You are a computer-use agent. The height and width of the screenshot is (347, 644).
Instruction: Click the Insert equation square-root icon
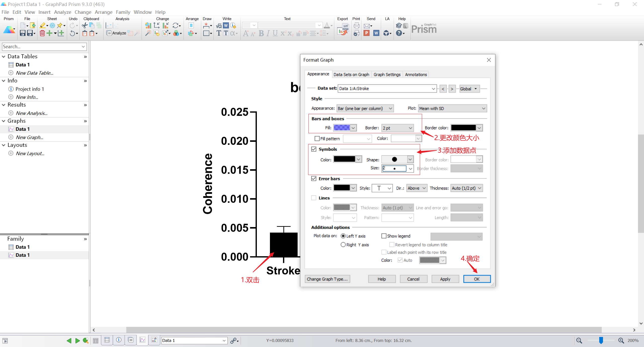219,25
